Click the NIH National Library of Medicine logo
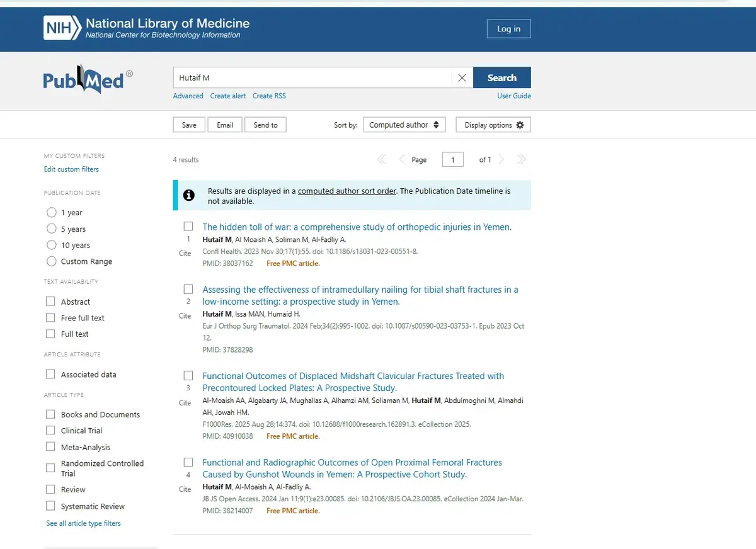This screenshot has width=756, height=549. (x=146, y=28)
